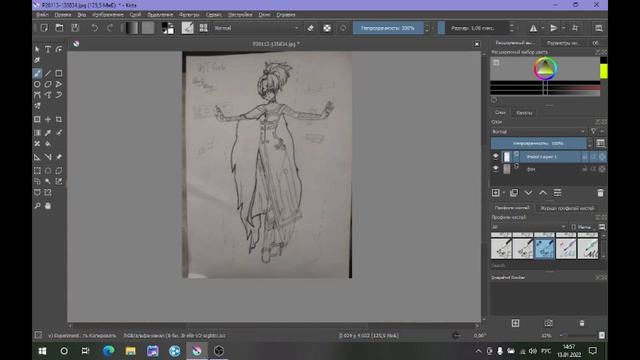Pick a hue on the color wheel

(x=545, y=68)
